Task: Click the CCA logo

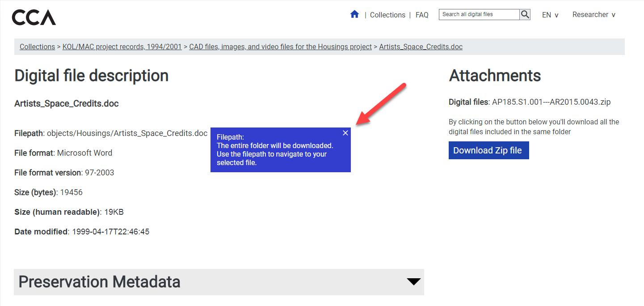Action: [34, 17]
